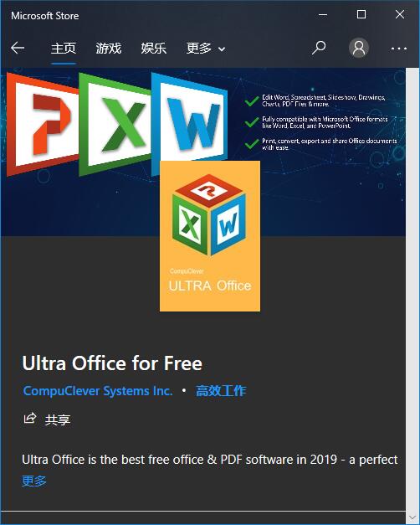420x525 pixels.
Task: Open CompuClever Systems Inc. publisher link
Action: pyautogui.click(x=98, y=391)
